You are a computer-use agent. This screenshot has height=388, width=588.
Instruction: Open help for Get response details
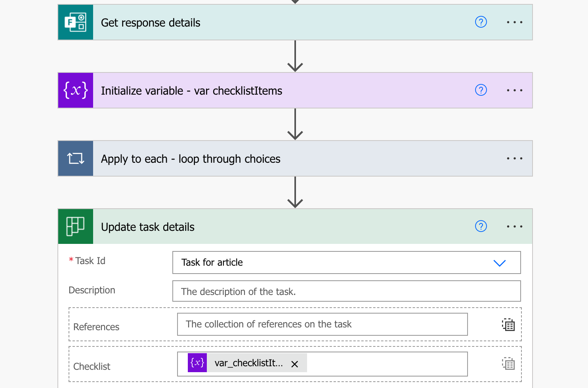click(x=481, y=22)
